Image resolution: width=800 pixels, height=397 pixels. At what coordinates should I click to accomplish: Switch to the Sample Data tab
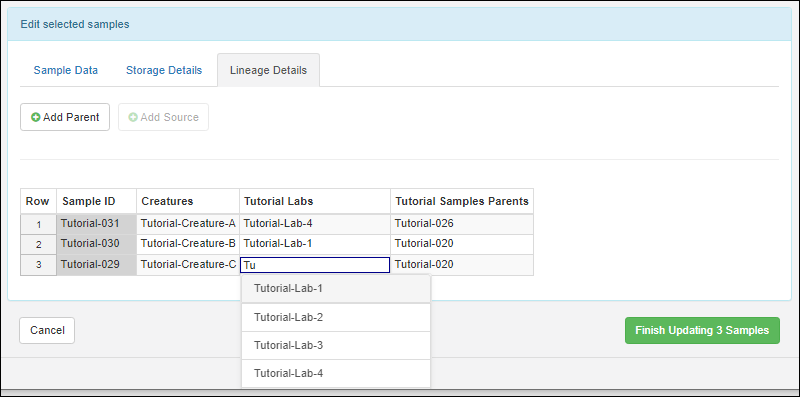pos(66,70)
